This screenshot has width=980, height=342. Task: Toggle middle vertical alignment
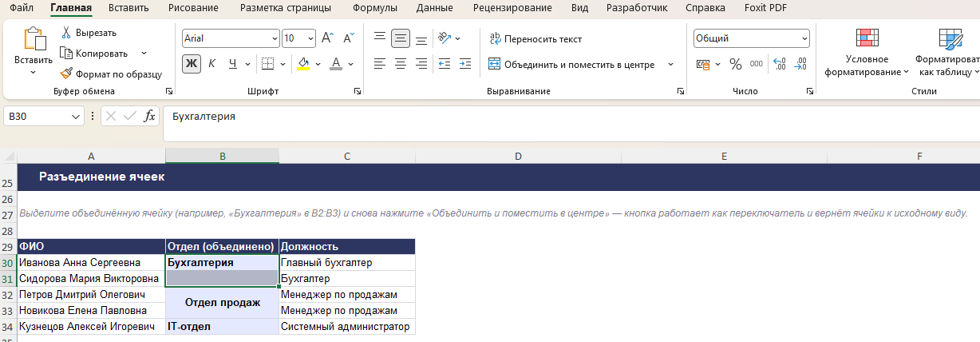coord(401,38)
